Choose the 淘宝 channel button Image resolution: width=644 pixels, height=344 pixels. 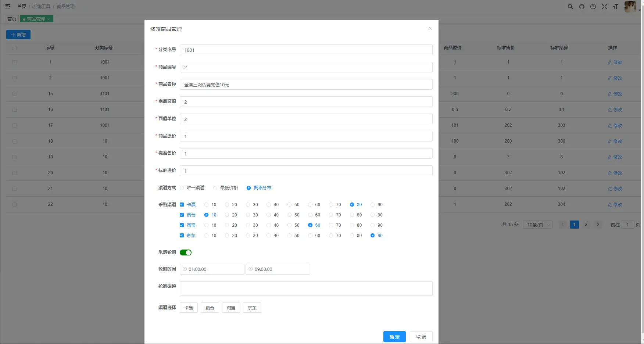(231, 308)
